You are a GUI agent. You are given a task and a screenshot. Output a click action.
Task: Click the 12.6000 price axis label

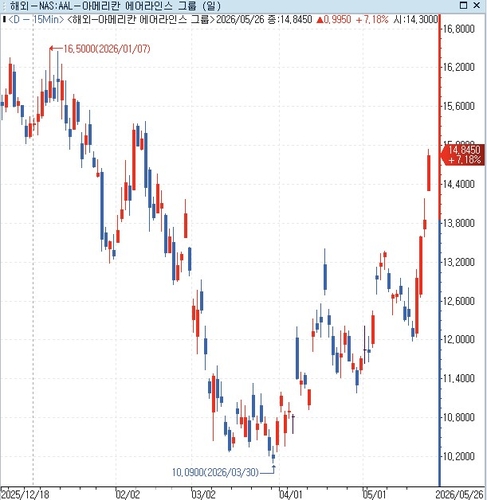tap(458, 301)
